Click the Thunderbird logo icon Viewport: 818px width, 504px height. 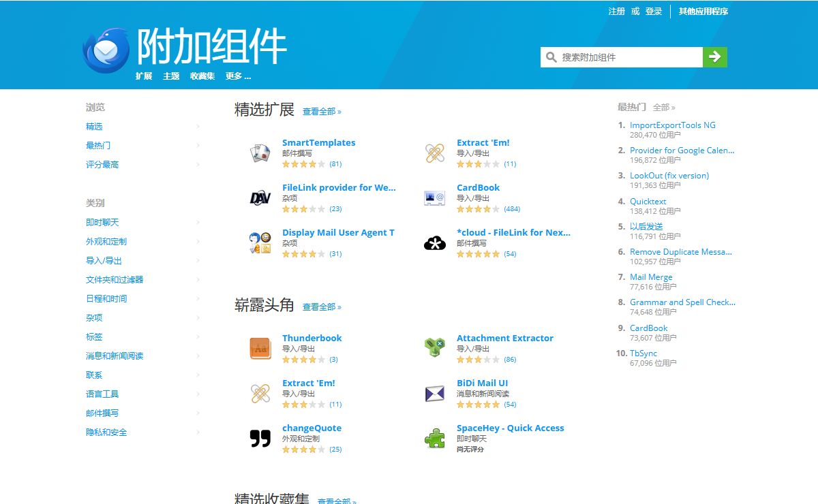pos(106,50)
